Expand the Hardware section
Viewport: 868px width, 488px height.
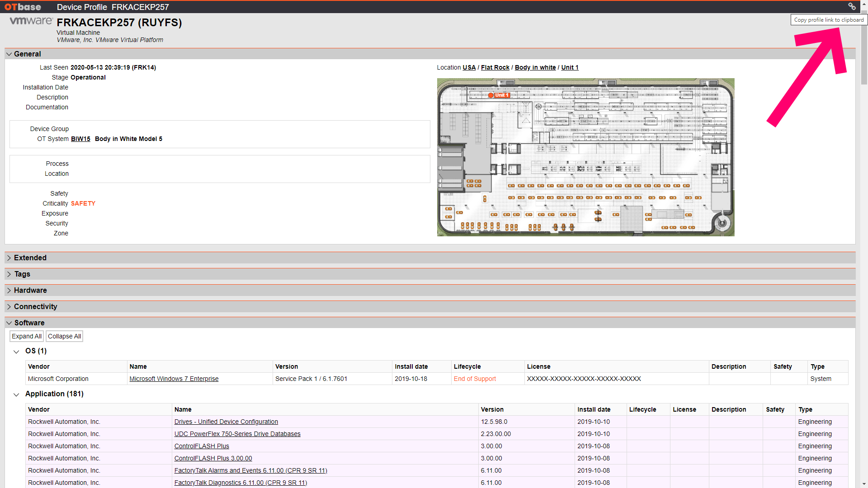pos(9,290)
